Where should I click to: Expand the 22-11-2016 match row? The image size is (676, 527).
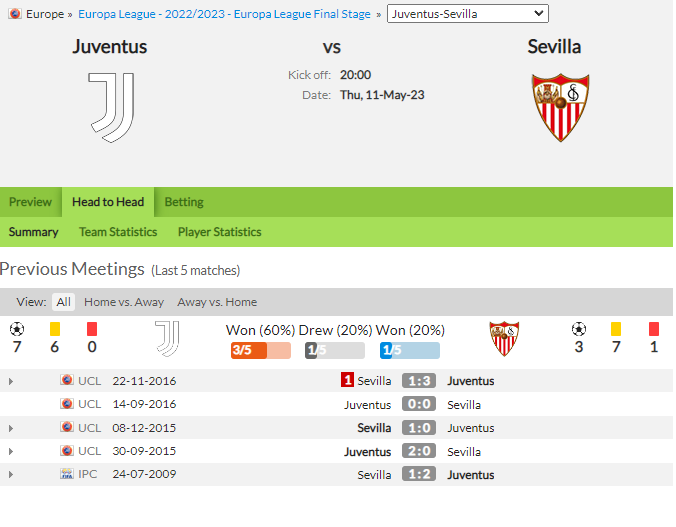click(x=11, y=381)
